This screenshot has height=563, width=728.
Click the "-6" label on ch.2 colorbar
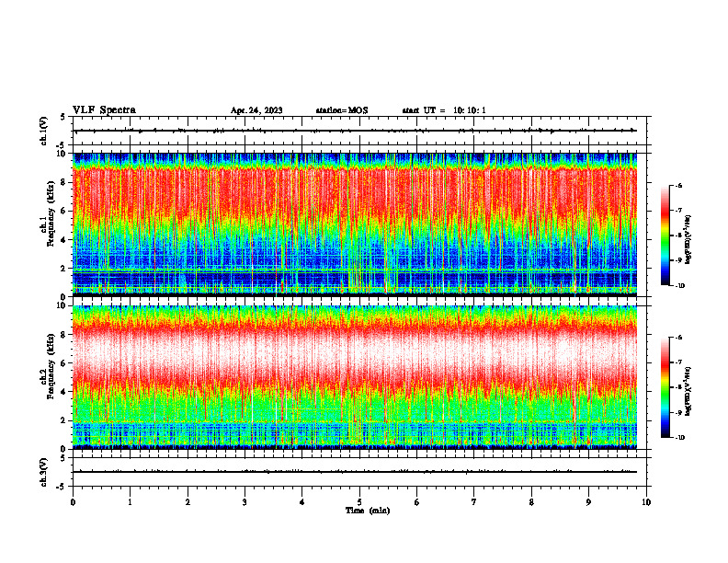(x=679, y=338)
